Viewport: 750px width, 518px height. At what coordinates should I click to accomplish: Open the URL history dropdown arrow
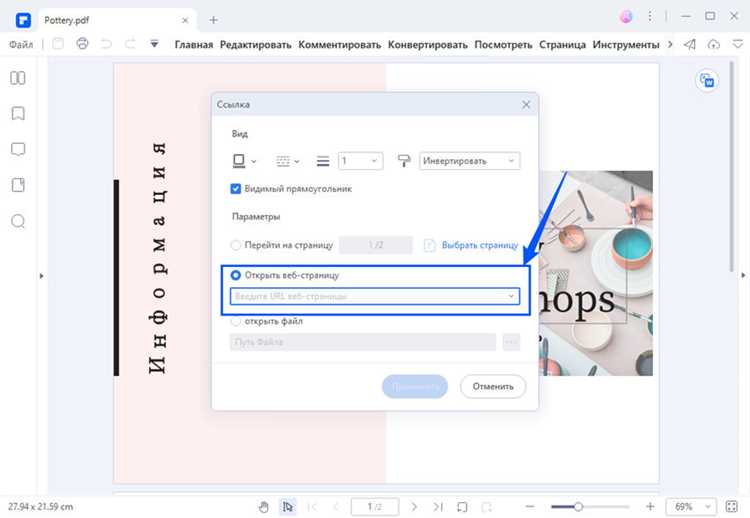coord(511,297)
